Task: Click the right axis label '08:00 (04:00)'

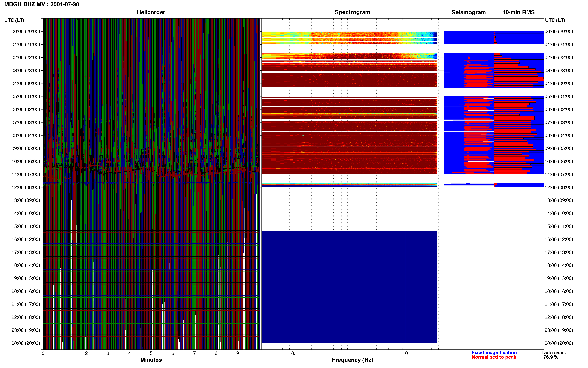Action: tap(559, 135)
